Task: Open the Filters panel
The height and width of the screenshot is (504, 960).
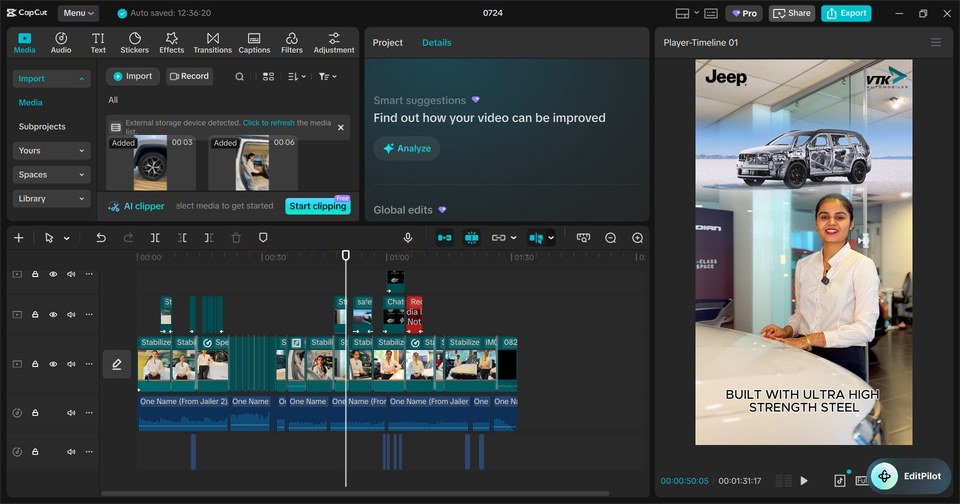Action: pos(291,43)
